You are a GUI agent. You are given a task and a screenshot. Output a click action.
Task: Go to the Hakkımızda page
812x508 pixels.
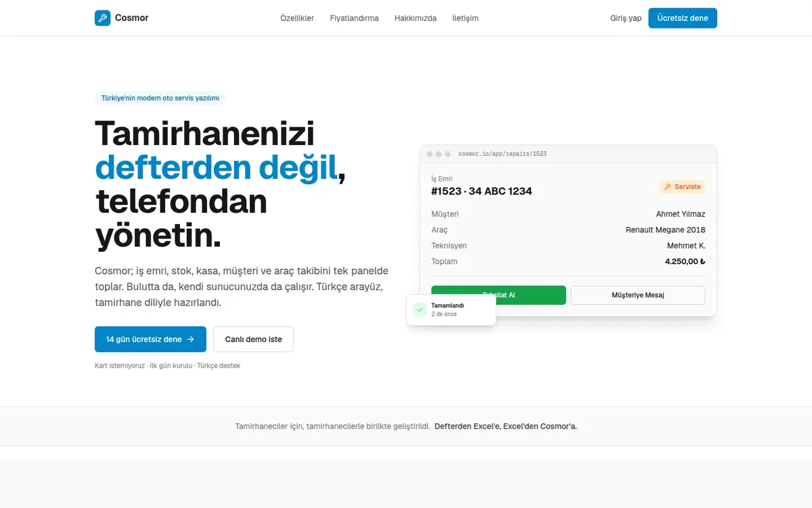(415, 18)
